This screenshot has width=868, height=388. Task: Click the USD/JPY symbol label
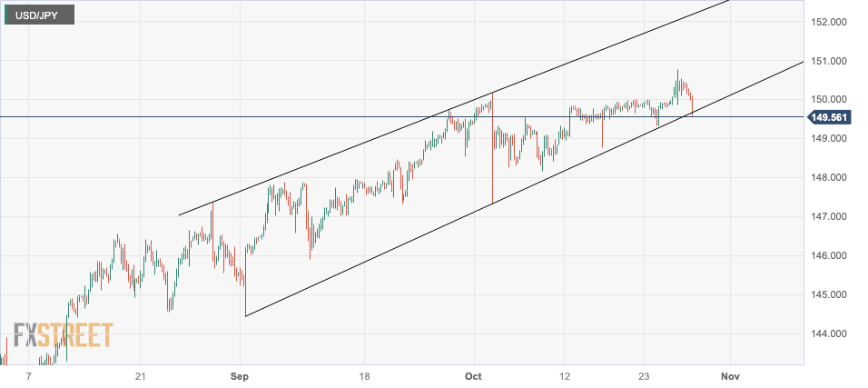(x=43, y=15)
